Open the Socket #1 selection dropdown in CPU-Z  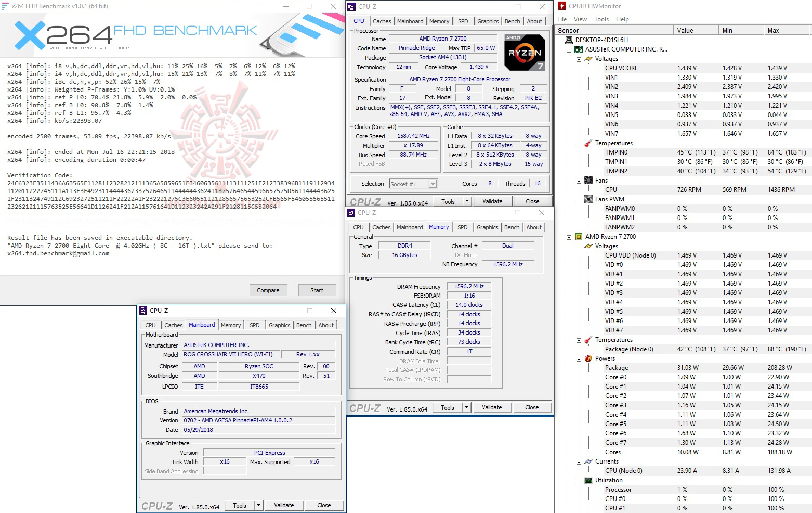431,183
